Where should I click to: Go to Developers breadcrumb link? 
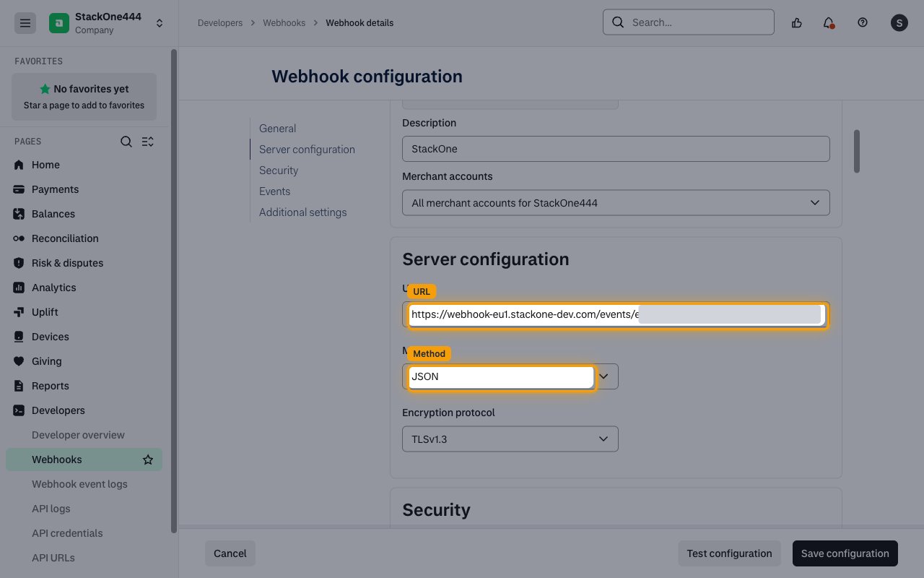220,23
